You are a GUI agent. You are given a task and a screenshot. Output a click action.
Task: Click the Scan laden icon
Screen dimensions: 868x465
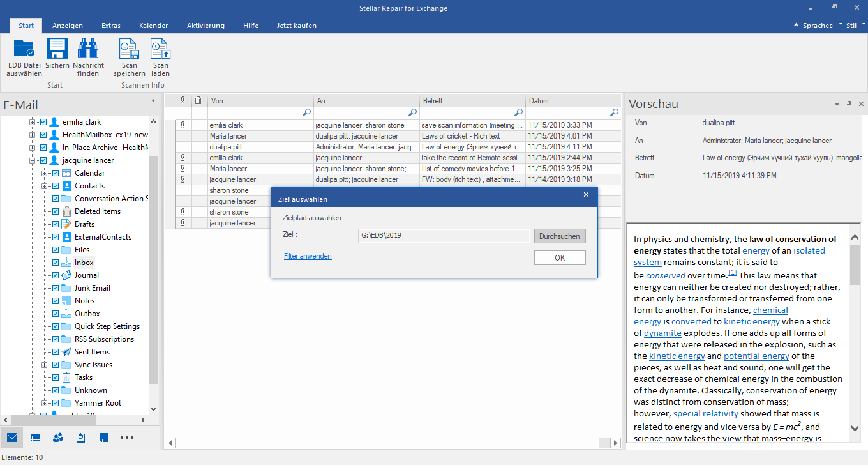click(x=160, y=50)
